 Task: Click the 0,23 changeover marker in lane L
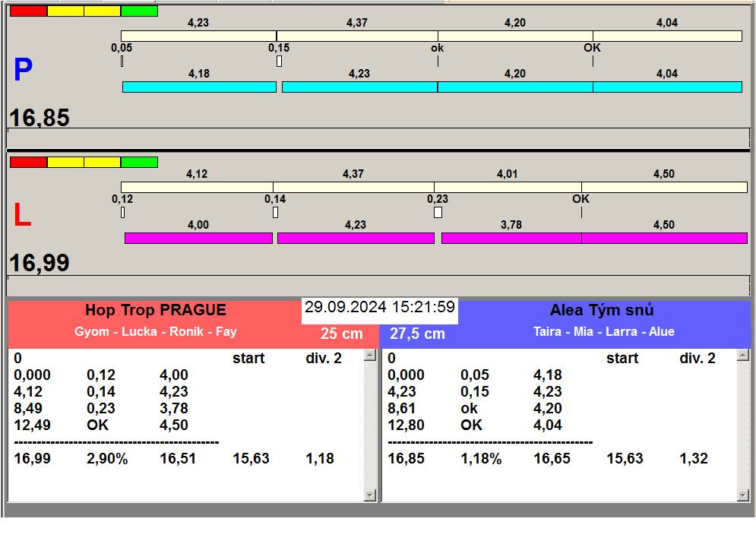[x=438, y=213]
